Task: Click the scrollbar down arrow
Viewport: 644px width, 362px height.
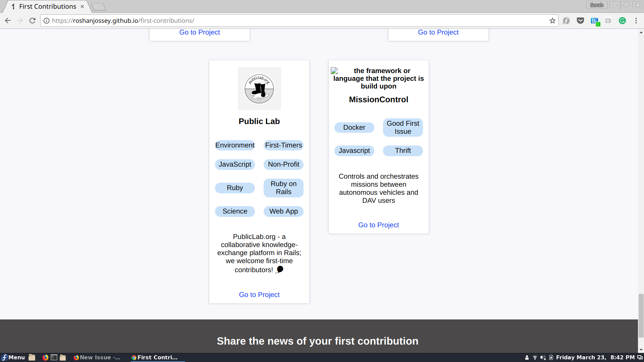Action: 641,350
